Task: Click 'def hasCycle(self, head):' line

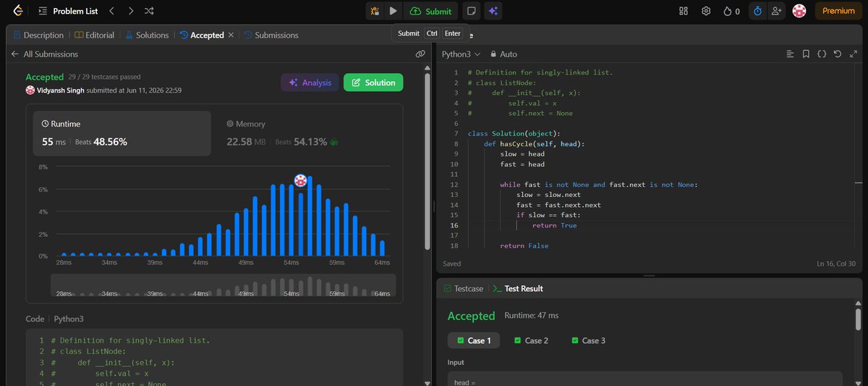Action: (x=534, y=144)
